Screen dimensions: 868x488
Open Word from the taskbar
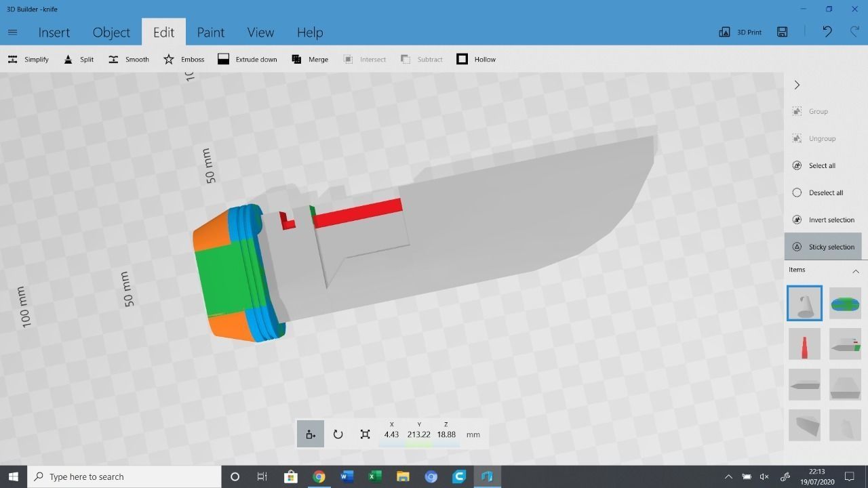(347, 476)
